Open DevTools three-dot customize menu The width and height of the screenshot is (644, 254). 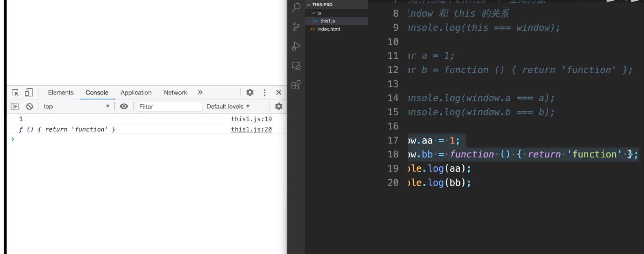tap(265, 93)
